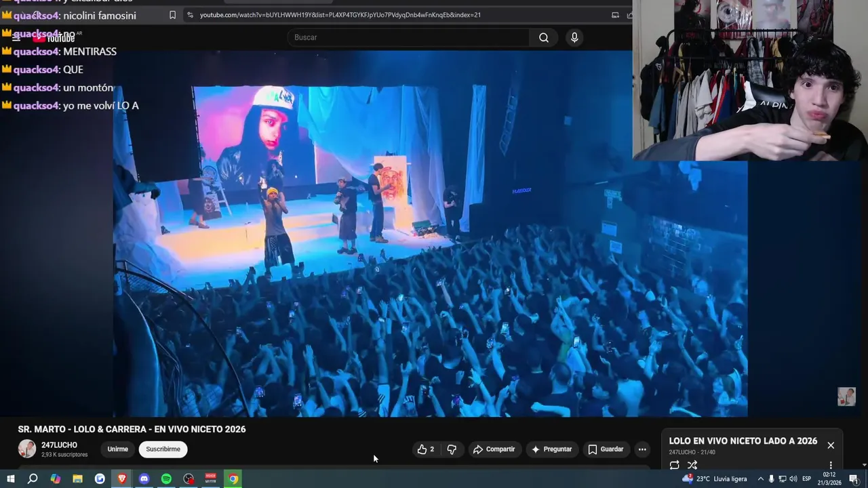
Task: Toggle playlist loop icon
Action: [674, 465]
